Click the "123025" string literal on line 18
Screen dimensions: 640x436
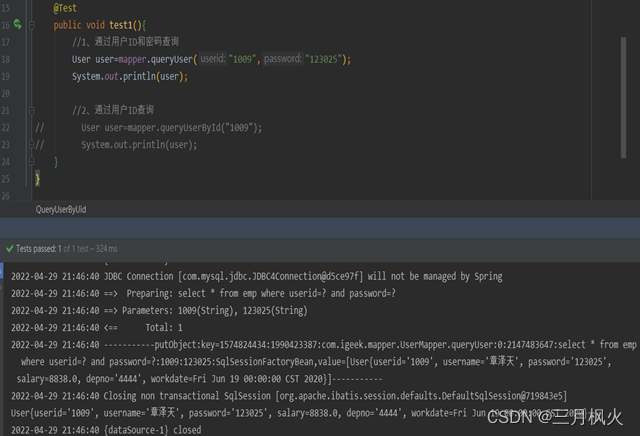[x=324, y=59]
